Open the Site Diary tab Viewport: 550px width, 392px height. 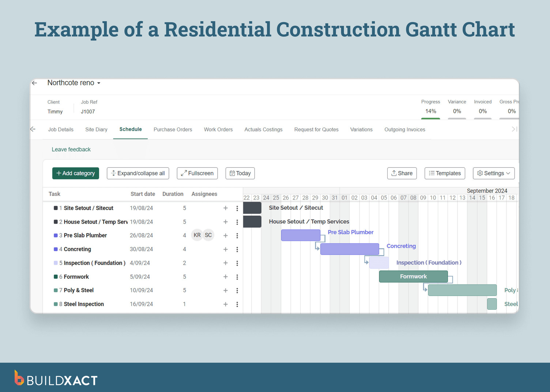96,129
